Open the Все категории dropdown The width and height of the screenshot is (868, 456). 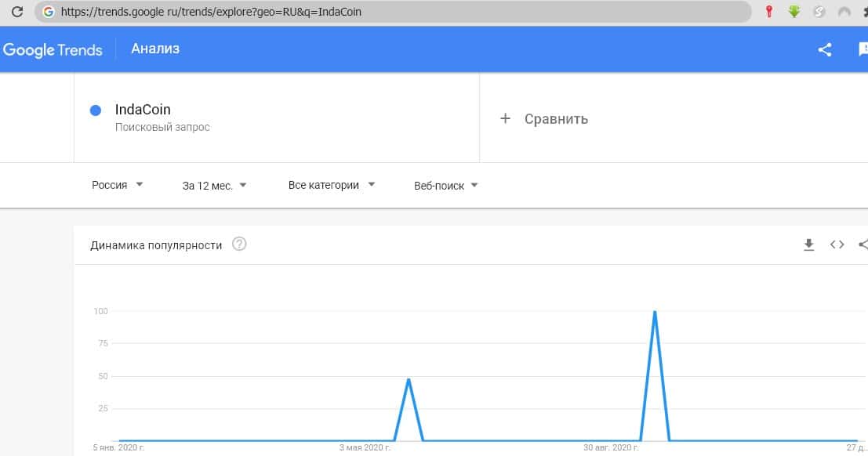coord(332,185)
